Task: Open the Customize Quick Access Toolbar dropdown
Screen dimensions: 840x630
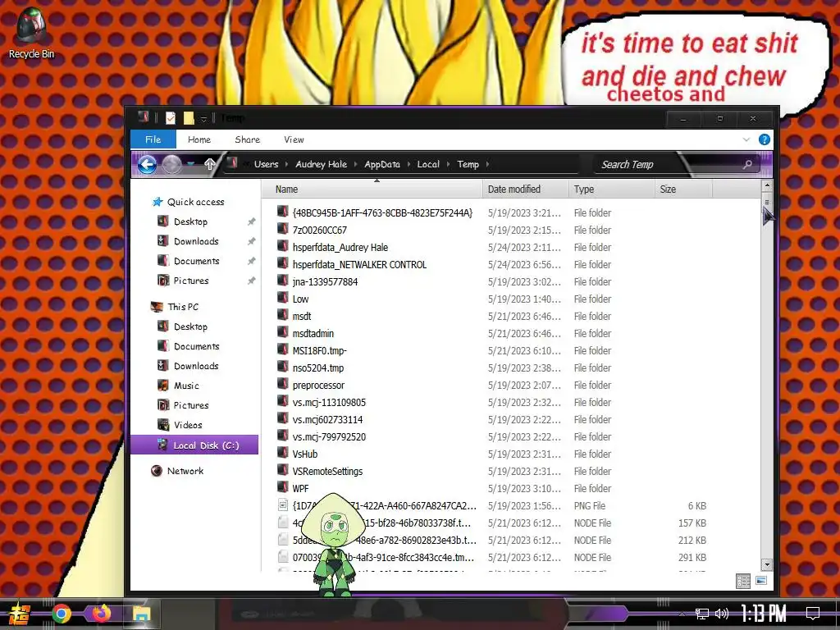Action: [x=203, y=118]
